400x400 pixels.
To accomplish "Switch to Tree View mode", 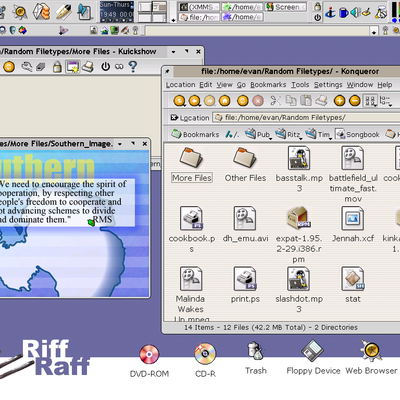I will pos(385,101).
